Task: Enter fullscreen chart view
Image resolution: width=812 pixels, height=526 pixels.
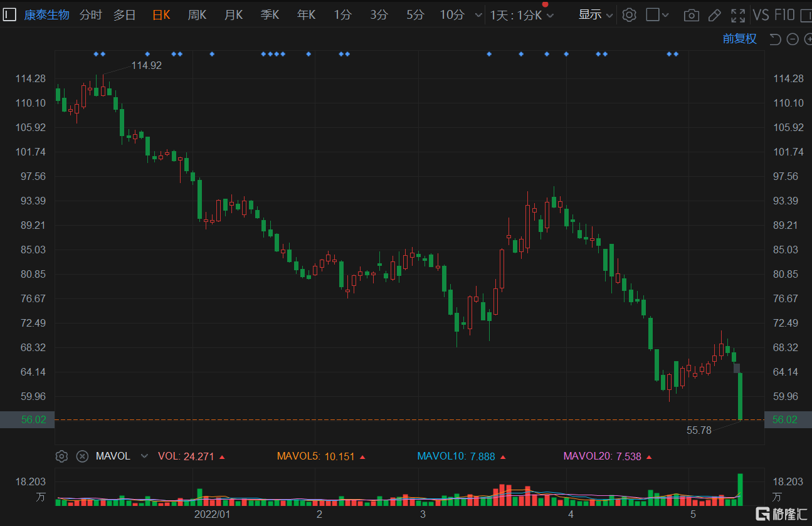Action: (x=738, y=15)
